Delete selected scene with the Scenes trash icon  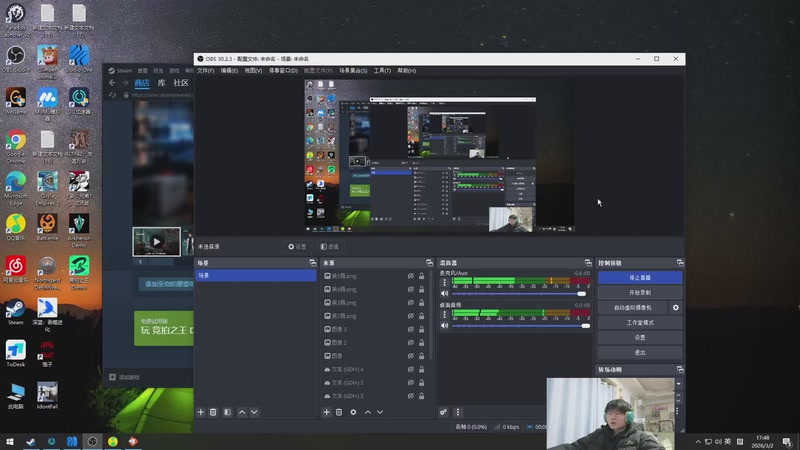tap(213, 412)
